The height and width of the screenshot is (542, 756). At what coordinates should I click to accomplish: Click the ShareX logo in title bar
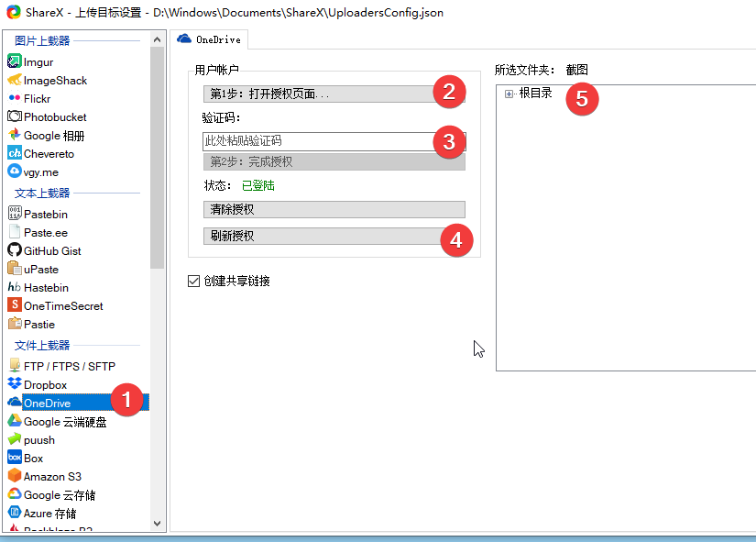tap(14, 12)
